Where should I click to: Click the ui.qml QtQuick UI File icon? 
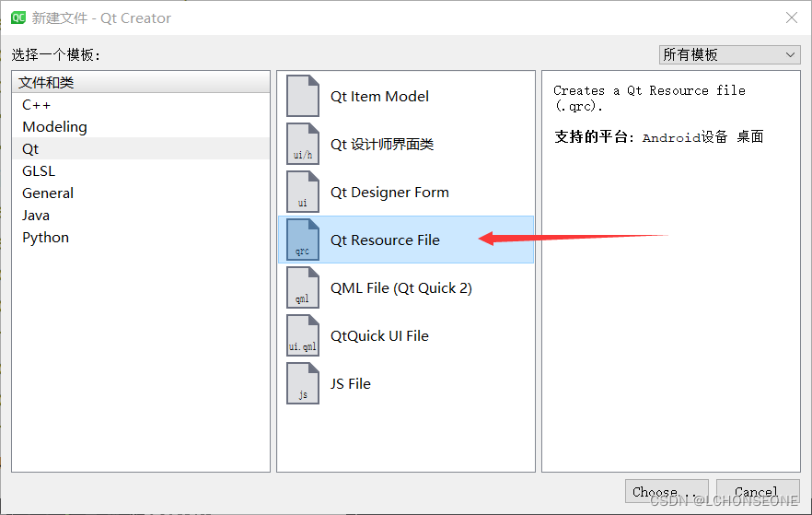303,335
